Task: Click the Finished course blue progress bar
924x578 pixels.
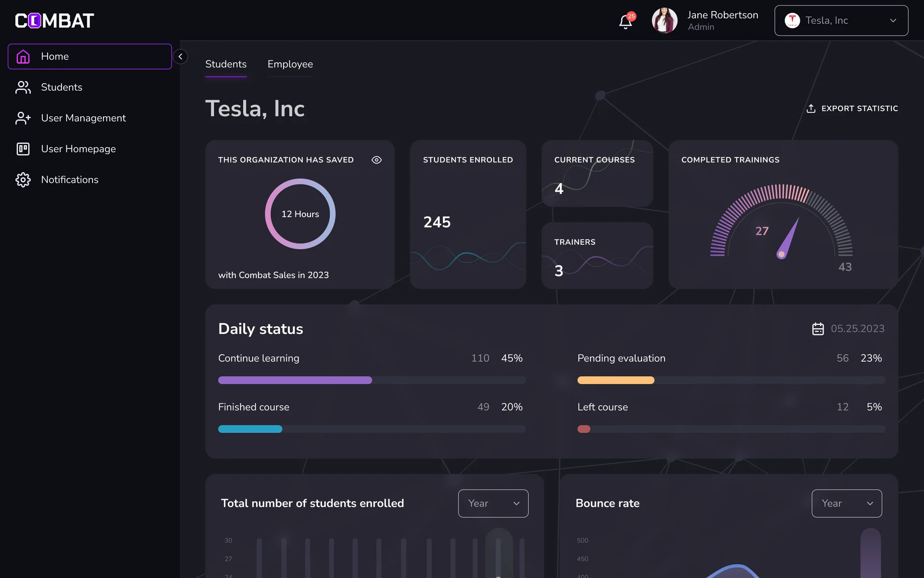Action: (x=250, y=429)
